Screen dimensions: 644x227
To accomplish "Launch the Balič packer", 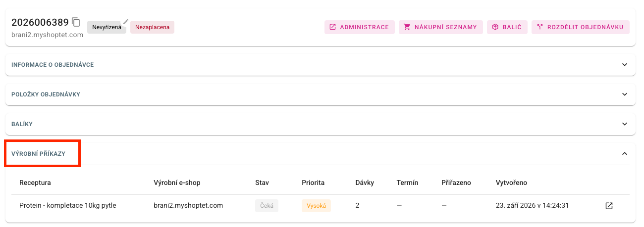I will pos(507,27).
